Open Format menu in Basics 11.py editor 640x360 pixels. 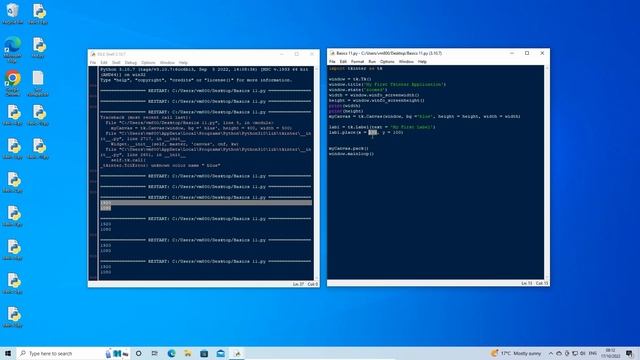coord(357,62)
